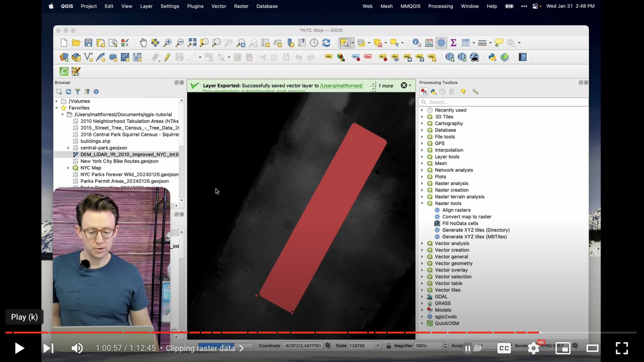Select the Fill NoData cells algorithm

tap(460, 223)
